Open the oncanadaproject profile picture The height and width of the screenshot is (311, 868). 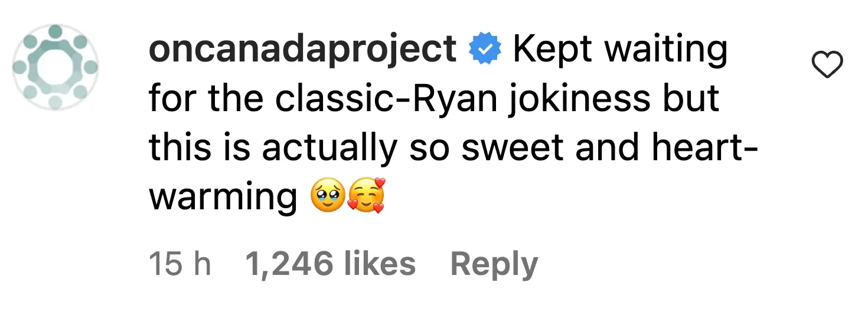coord(56,67)
